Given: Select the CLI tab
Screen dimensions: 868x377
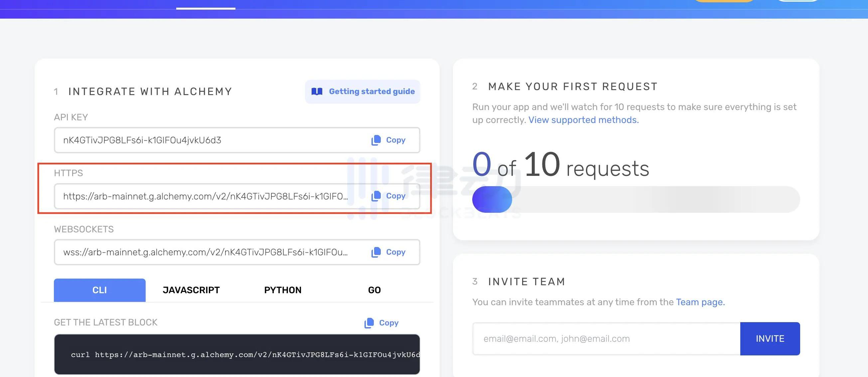Looking at the screenshot, I should (x=99, y=290).
